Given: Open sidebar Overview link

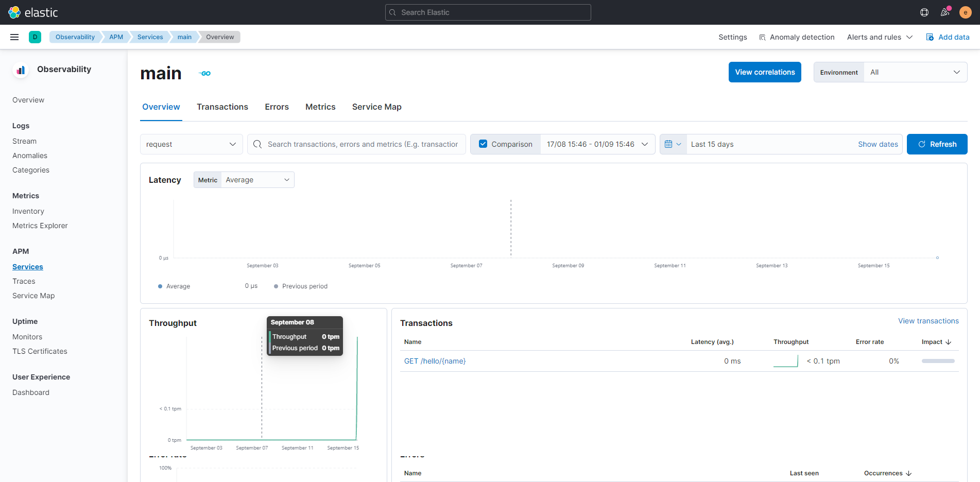Looking at the screenshot, I should tap(28, 100).
